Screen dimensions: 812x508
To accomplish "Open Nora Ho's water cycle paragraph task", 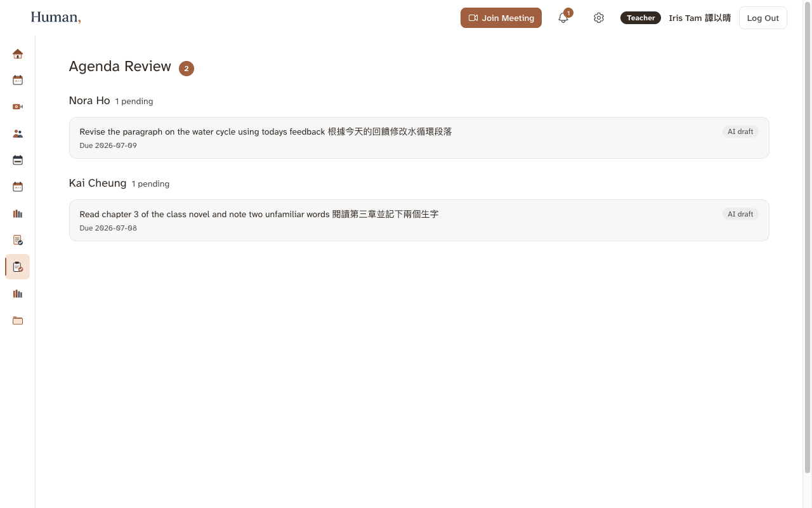I will 419,138.
